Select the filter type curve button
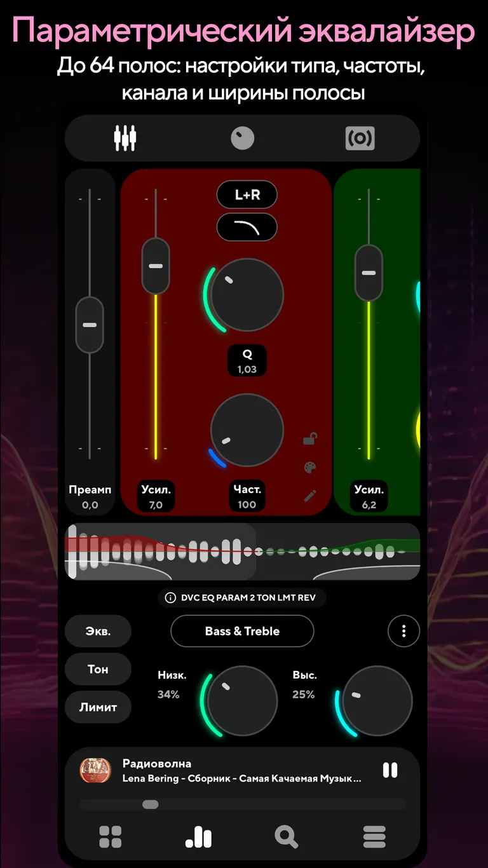This screenshot has width=488, height=868. 247,227
